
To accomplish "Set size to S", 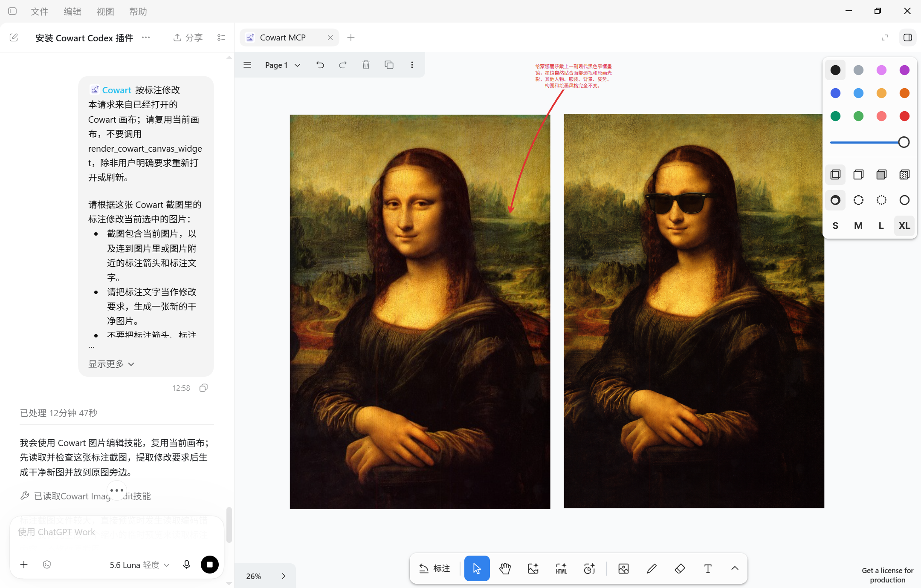I will tap(835, 226).
